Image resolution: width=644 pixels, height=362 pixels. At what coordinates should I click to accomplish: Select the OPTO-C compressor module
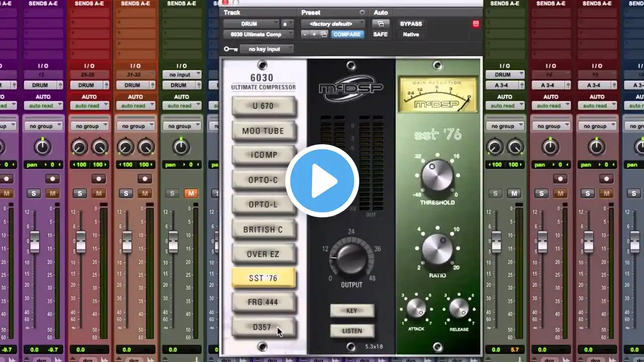[263, 180]
